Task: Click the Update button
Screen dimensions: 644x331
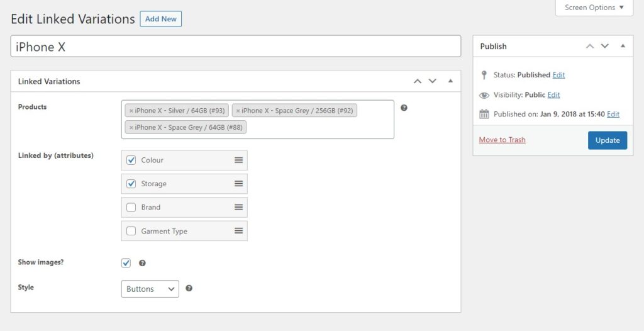Action: coord(608,140)
